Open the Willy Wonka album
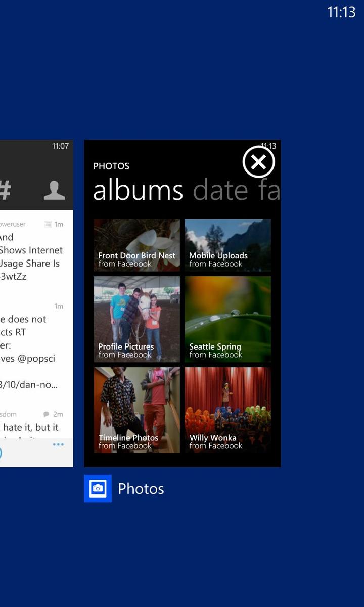The height and width of the screenshot is (607, 364). (227, 410)
